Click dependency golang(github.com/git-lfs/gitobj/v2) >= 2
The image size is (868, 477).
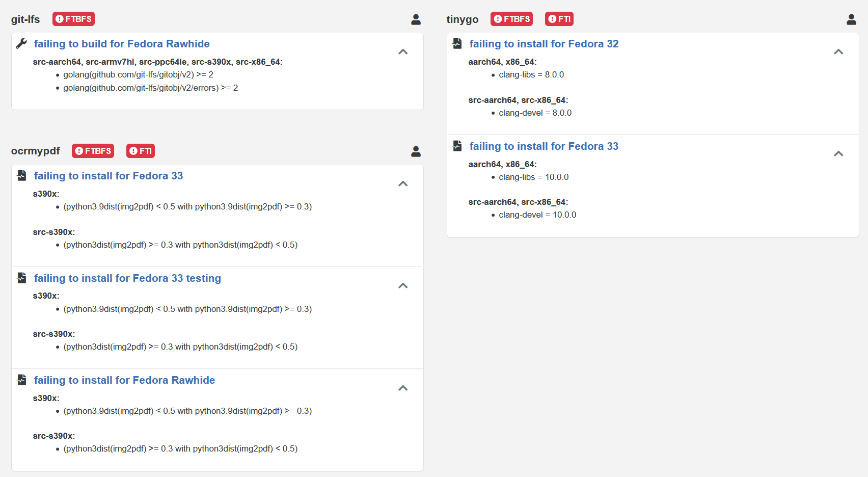[x=139, y=74]
